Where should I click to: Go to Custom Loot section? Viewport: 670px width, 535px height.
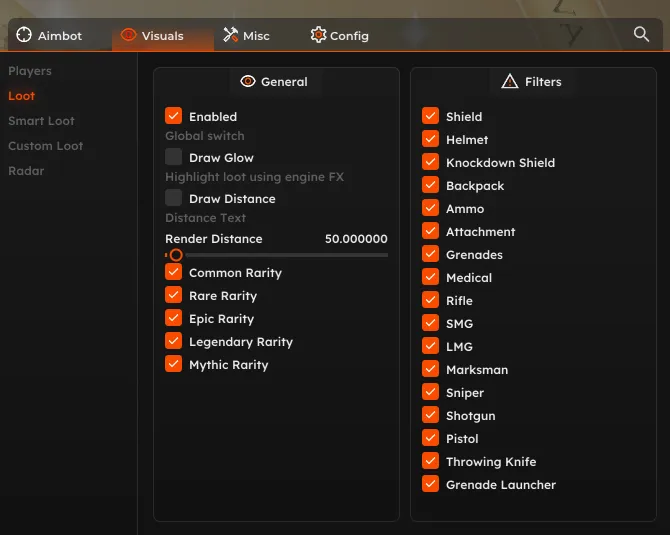point(46,146)
